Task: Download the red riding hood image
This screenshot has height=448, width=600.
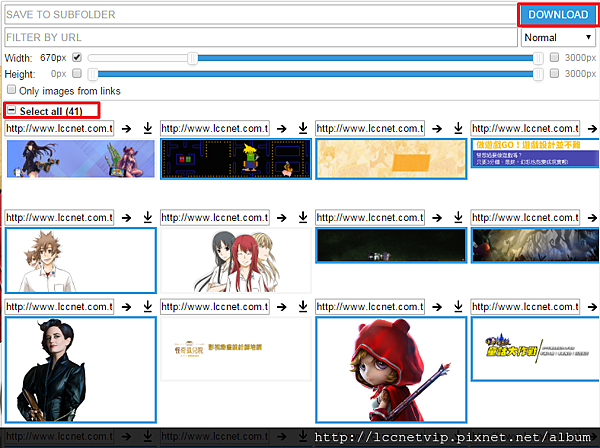Action: pyautogui.click(x=458, y=306)
